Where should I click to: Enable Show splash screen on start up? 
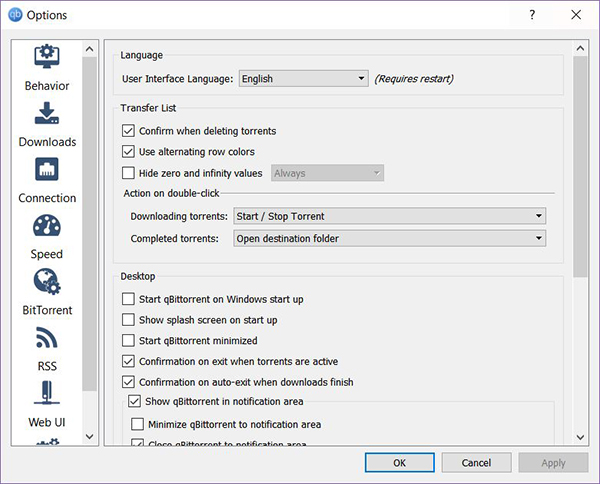click(128, 319)
